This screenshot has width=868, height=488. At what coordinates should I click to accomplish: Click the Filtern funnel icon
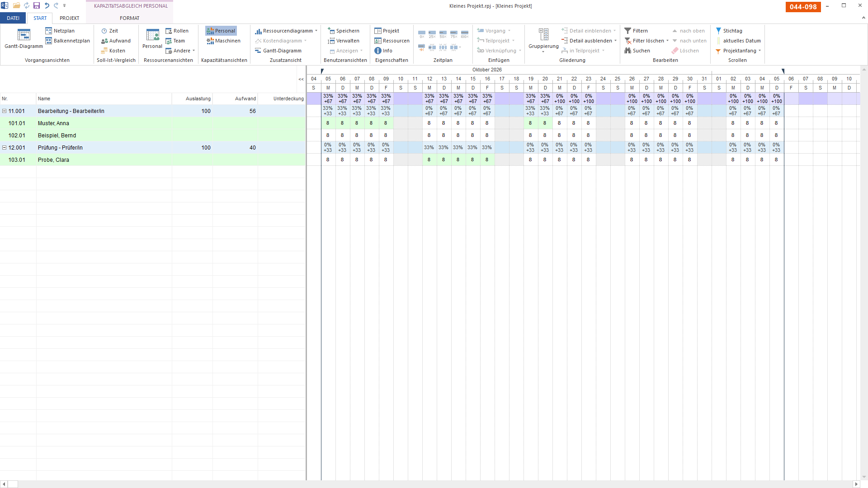click(627, 31)
